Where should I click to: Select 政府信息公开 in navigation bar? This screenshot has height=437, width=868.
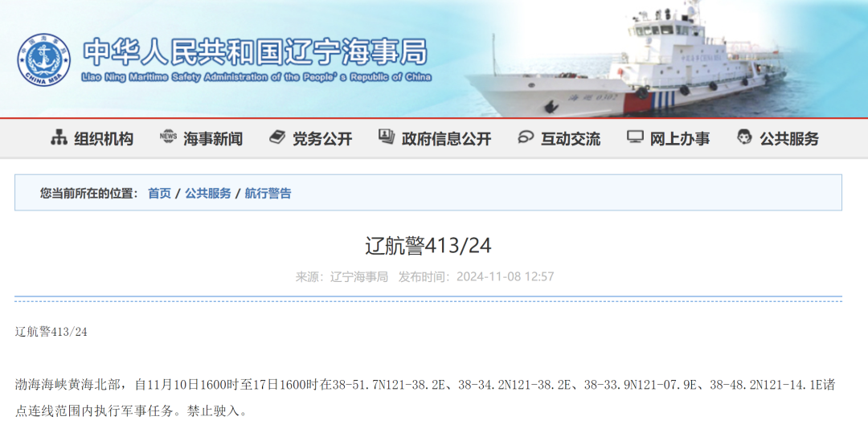[x=446, y=139]
